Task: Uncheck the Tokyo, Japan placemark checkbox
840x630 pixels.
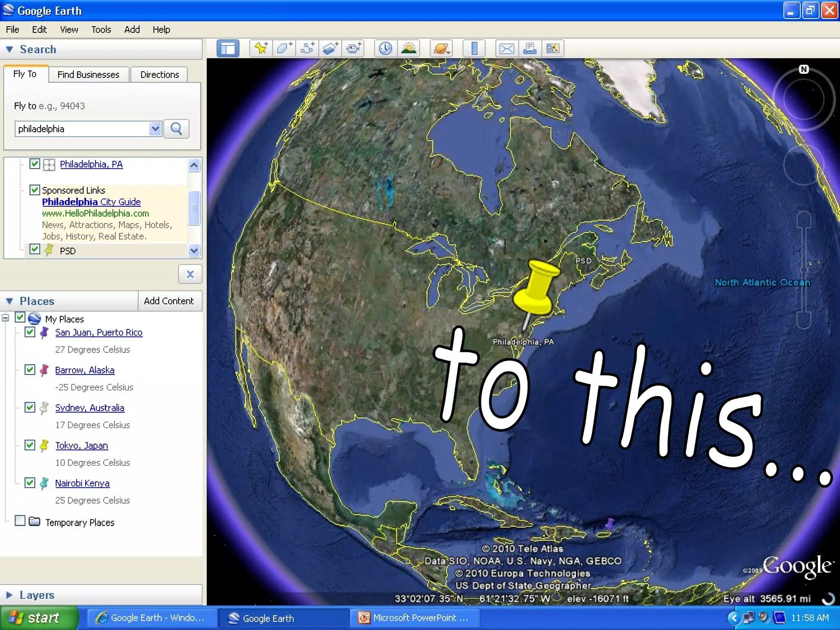Action: pyautogui.click(x=30, y=445)
